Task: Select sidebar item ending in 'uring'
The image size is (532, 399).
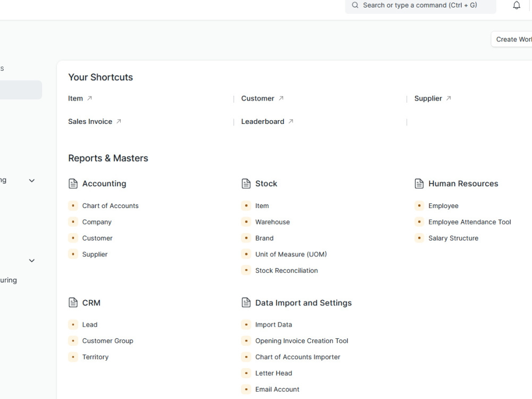Action: coord(9,280)
